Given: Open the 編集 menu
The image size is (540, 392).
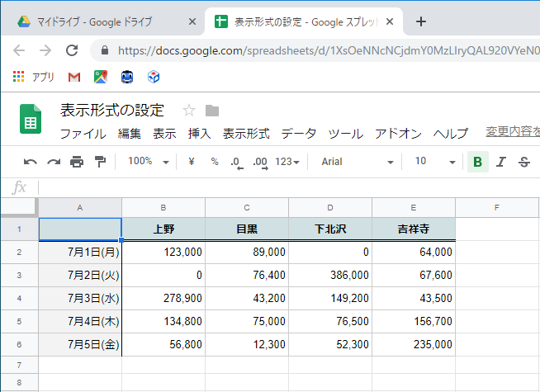Looking at the screenshot, I should click(129, 134).
